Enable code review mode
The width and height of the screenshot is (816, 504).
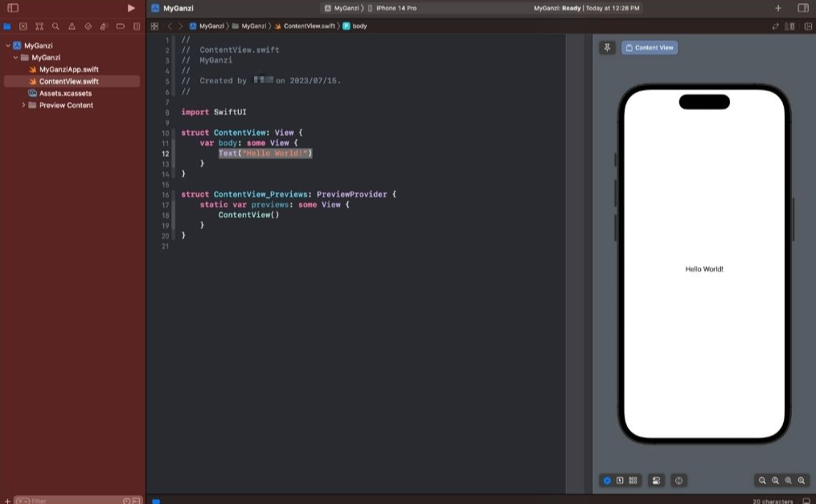[776, 26]
